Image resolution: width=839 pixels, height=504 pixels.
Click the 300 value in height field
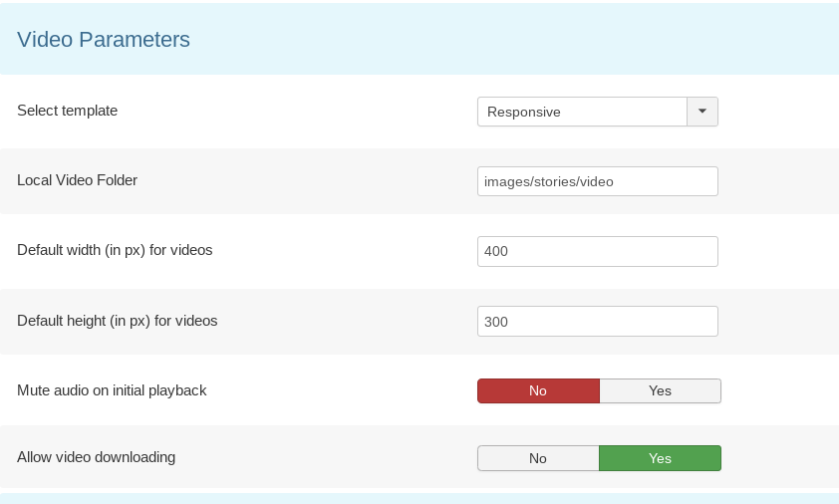pos(496,322)
